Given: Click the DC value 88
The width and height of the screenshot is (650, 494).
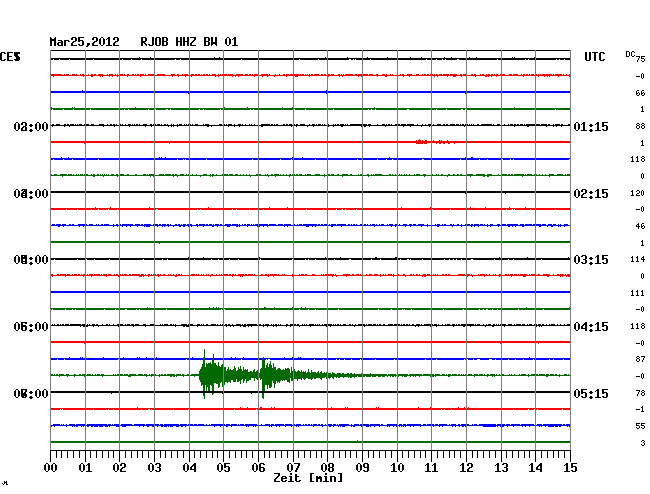Looking at the screenshot, I should click(x=640, y=126).
